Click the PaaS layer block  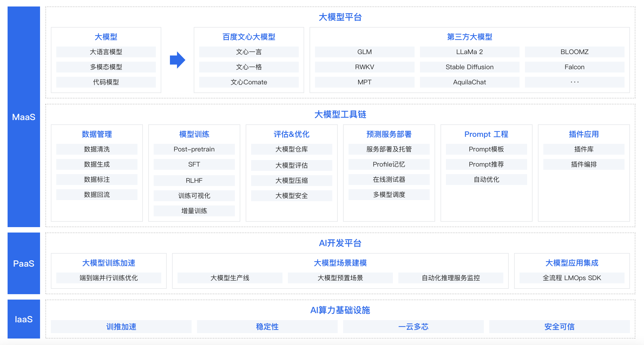point(24,263)
